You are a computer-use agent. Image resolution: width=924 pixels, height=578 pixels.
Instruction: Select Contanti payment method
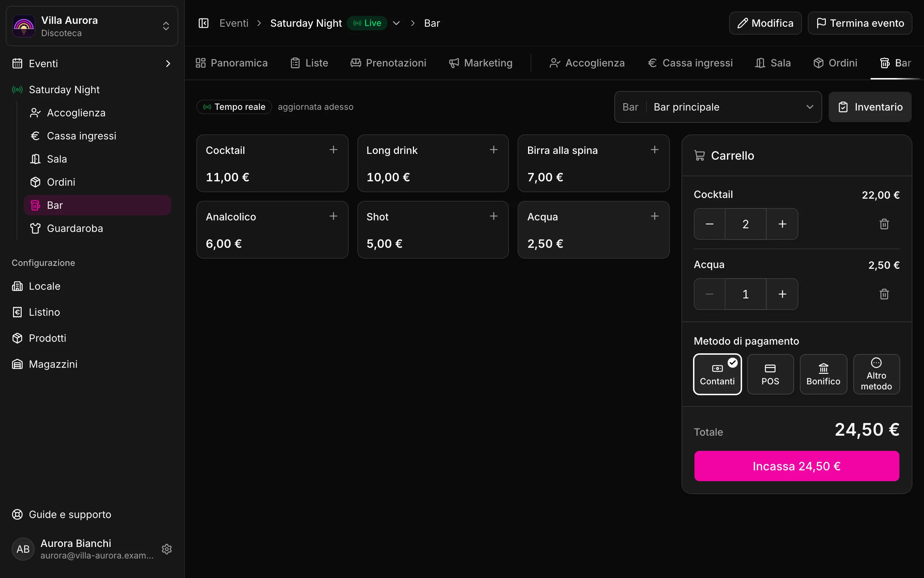click(718, 374)
